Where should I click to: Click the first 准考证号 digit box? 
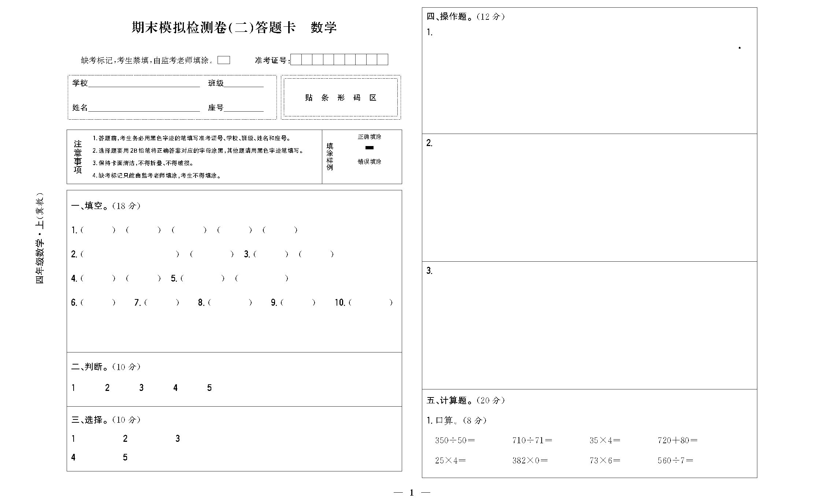click(x=296, y=60)
